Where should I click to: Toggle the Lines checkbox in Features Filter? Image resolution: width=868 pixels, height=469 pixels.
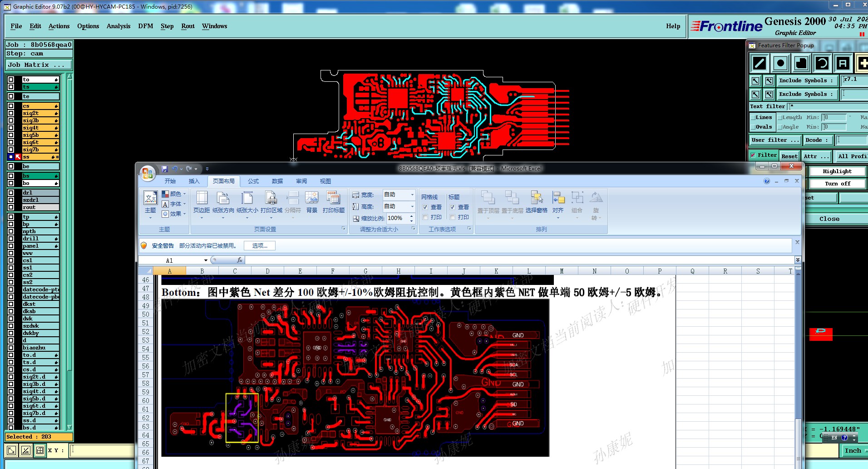click(x=753, y=117)
